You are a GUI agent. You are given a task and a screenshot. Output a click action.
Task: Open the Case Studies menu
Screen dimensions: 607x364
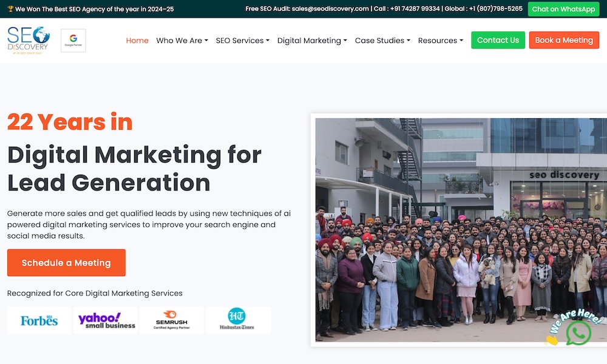click(382, 40)
